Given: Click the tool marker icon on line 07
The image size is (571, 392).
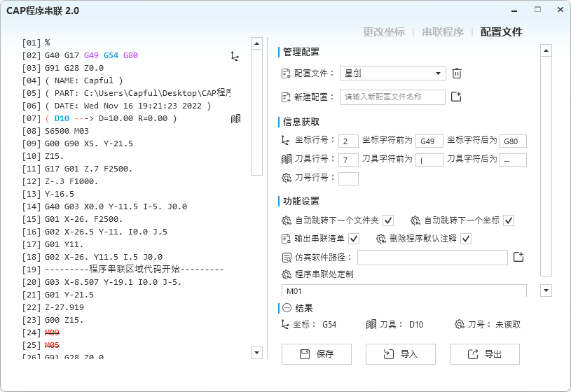Looking at the screenshot, I should tap(235, 119).
